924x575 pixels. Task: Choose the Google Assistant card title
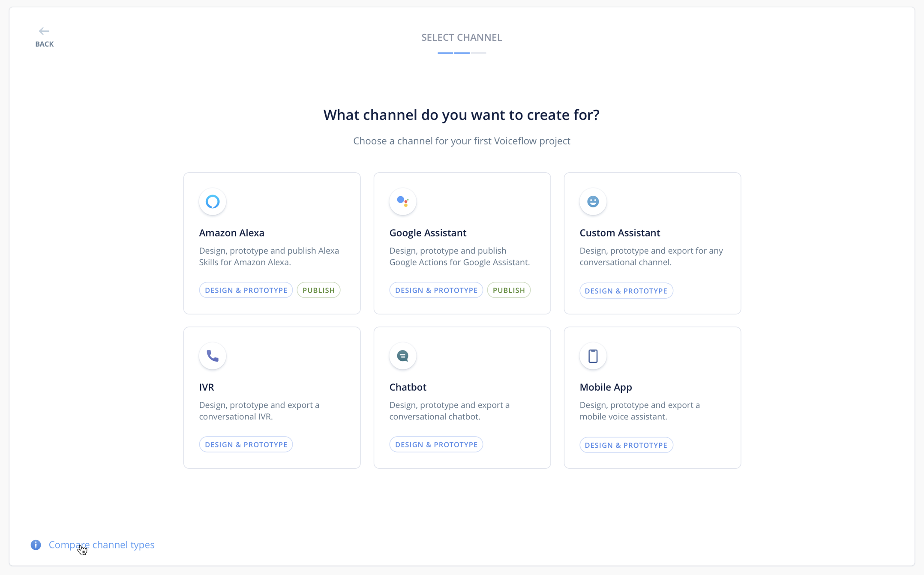[428, 233]
